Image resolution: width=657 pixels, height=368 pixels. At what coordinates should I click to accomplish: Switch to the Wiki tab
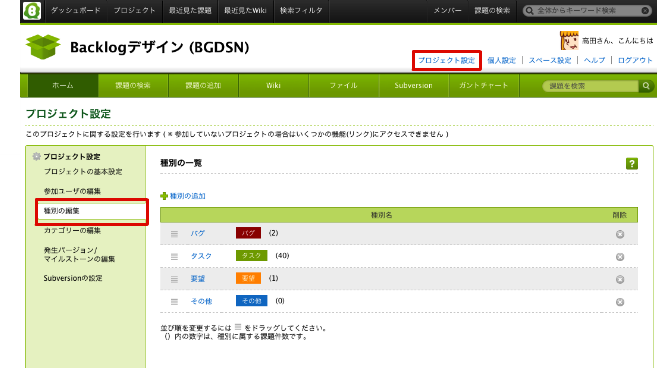274,86
